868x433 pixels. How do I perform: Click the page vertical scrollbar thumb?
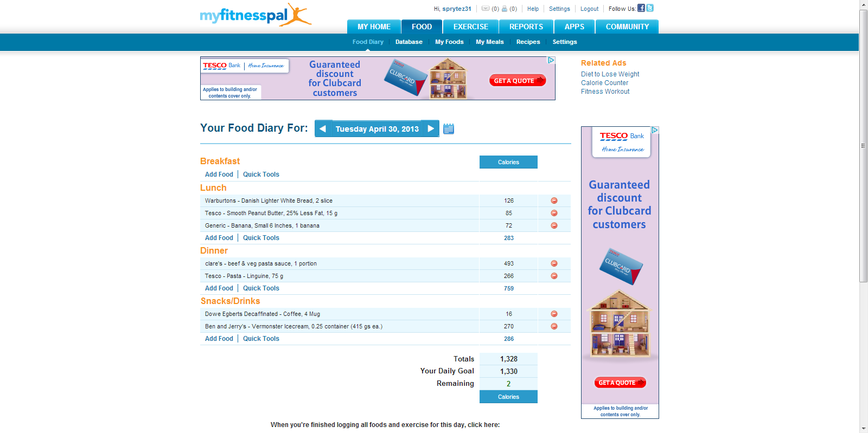click(x=863, y=146)
